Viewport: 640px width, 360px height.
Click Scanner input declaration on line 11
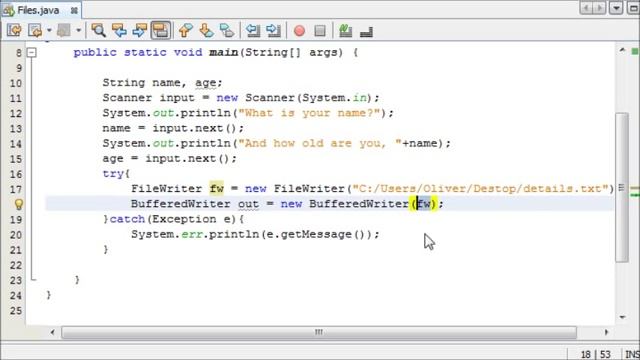click(x=241, y=98)
